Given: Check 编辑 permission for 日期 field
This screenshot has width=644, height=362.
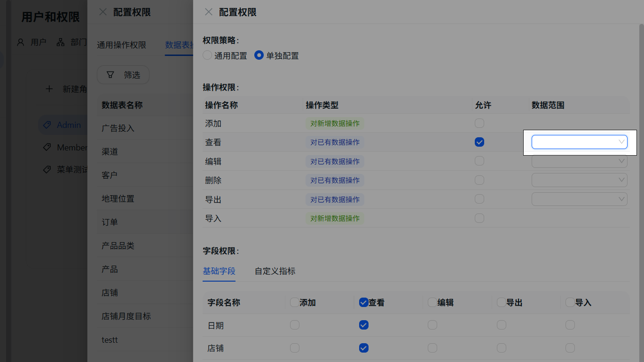Looking at the screenshot, I should (x=432, y=325).
